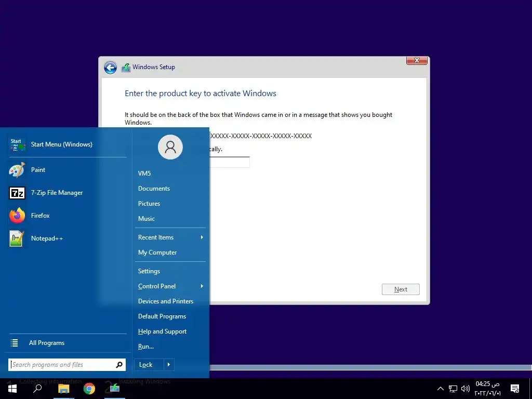Click the Windows Start button on the taskbar
Viewport: 532px width, 399px height.
[12, 389]
